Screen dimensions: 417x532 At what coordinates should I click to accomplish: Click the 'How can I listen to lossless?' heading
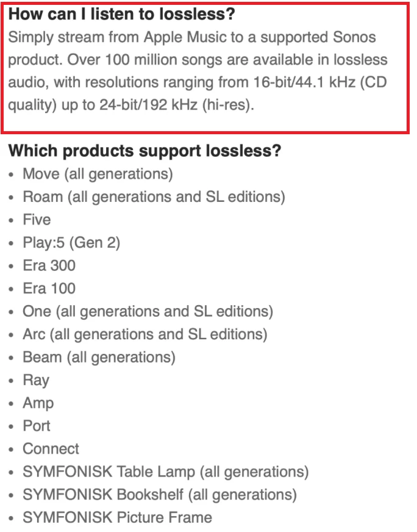[x=121, y=14]
